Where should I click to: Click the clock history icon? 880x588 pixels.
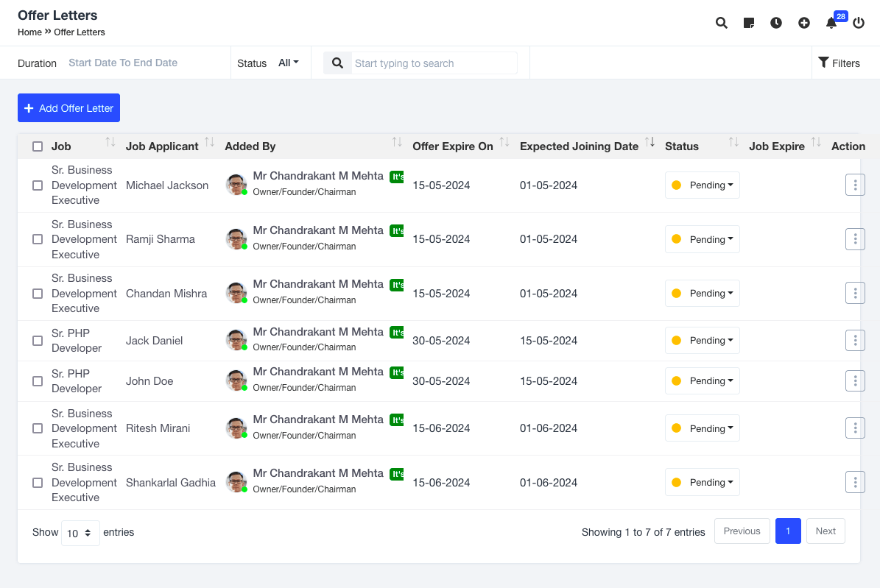[776, 23]
